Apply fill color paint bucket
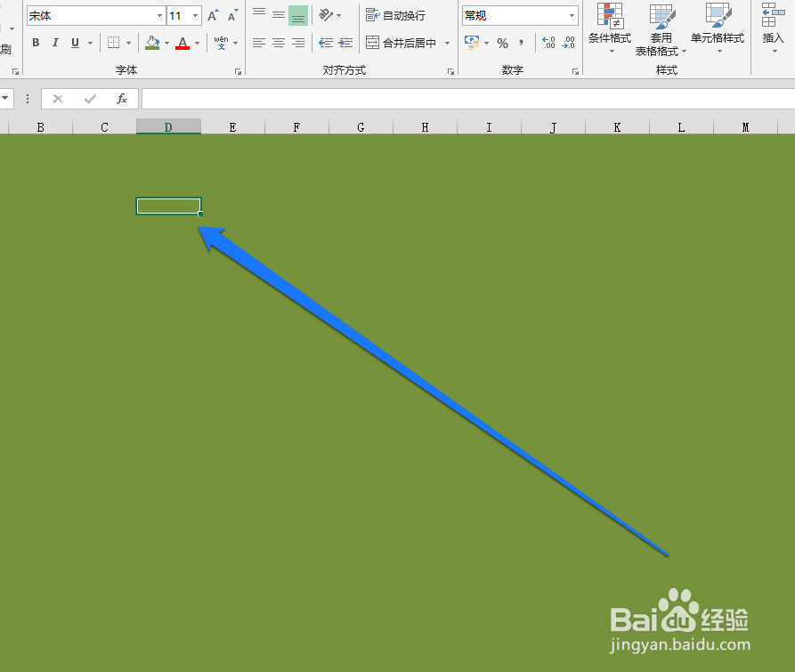The height and width of the screenshot is (672, 795). tap(152, 43)
